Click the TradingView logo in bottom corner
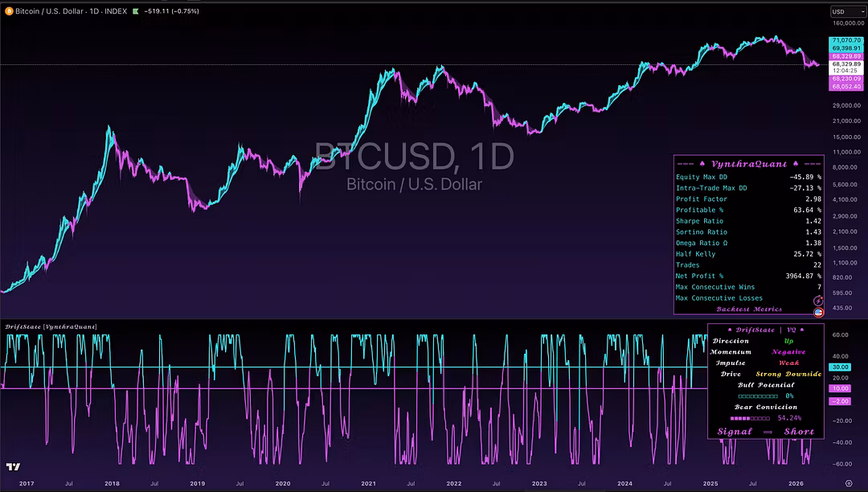 (x=14, y=466)
